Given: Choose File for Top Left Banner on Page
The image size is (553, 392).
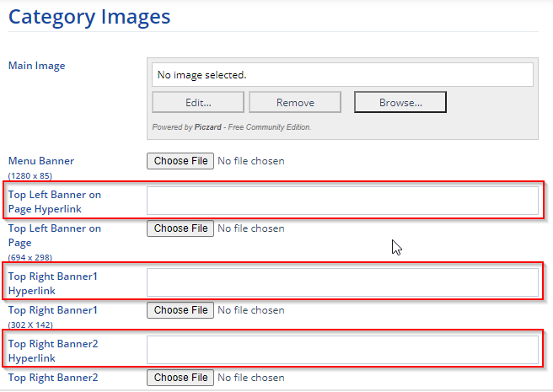Looking at the screenshot, I should coord(180,228).
